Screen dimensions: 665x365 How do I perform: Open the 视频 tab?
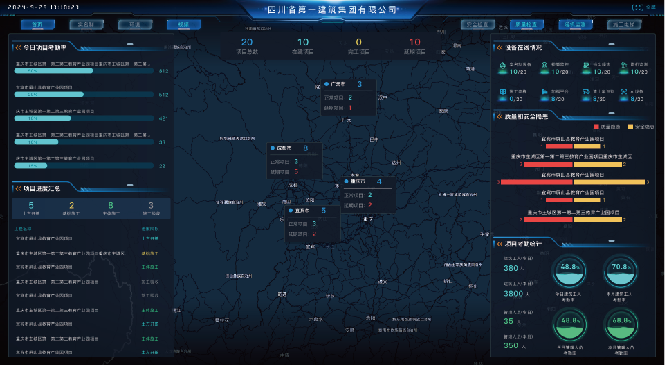click(x=184, y=25)
